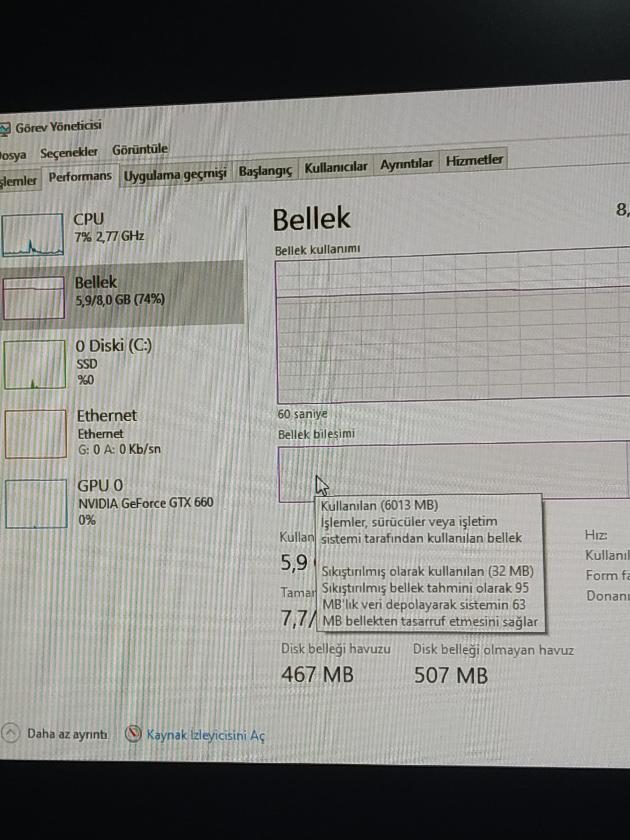The height and width of the screenshot is (840, 630).
Task: Click the Disk belleği olmayan havuz label
Action: 493,650
